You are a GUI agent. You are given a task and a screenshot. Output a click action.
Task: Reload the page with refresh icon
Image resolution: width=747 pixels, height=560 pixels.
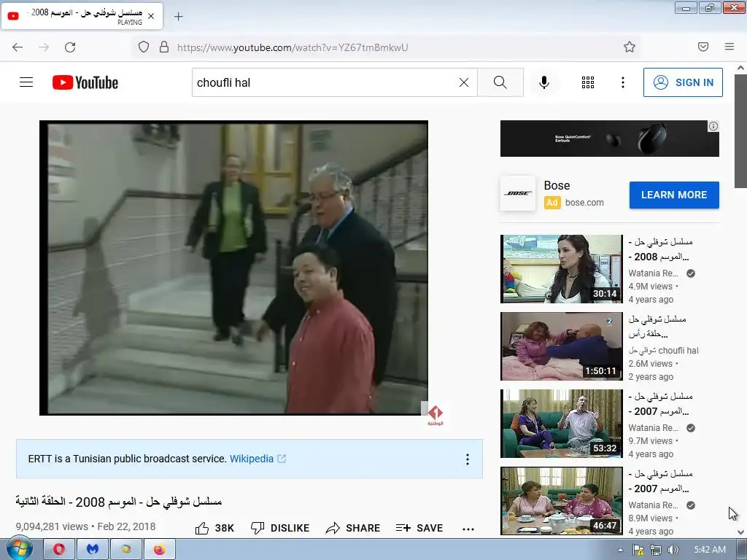point(70,47)
